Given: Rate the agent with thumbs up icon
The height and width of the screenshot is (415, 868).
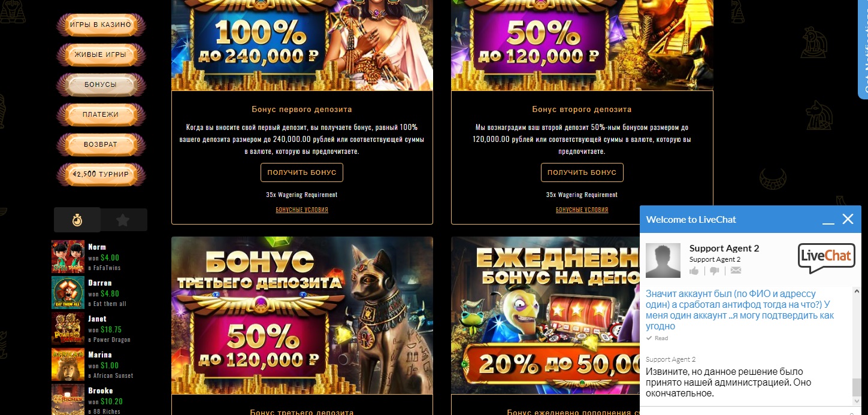Looking at the screenshot, I should coord(694,271).
